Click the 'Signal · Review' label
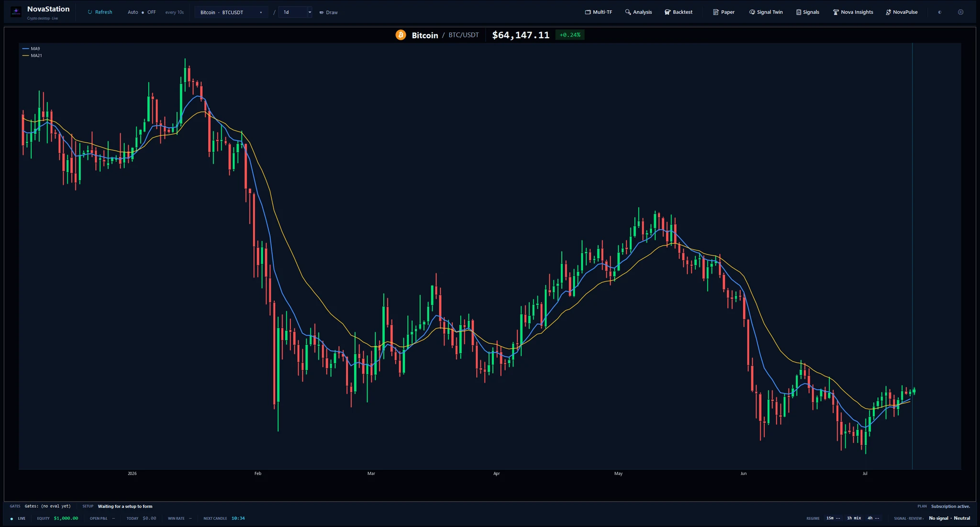This screenshot has width=980, height=527. [x=909, y=519]
